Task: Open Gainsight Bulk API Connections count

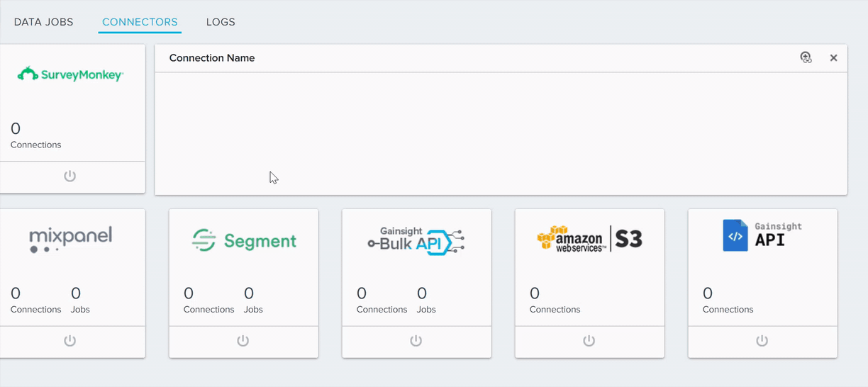Action: click(x=382, y=301)
